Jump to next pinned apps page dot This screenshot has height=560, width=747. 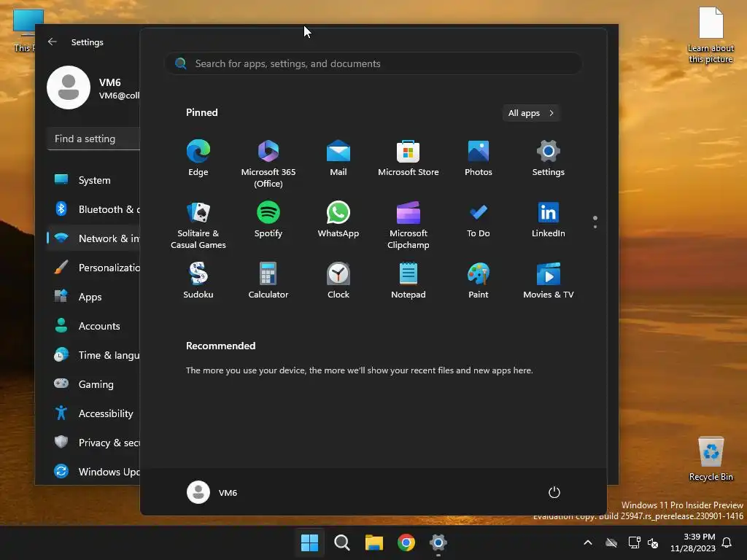click(595, 227)
